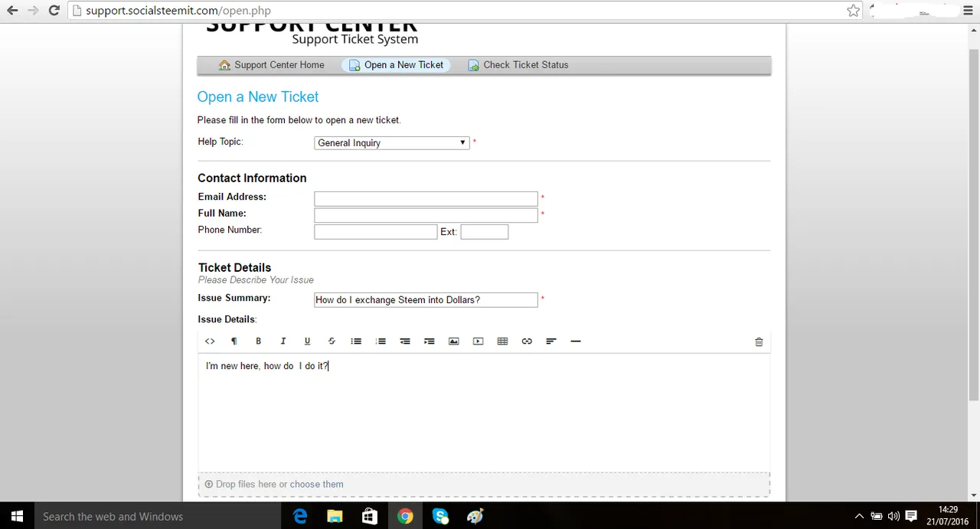
Task: Click the Issue Summary input field
Action: pyautogui.click(x=426, y=300)
